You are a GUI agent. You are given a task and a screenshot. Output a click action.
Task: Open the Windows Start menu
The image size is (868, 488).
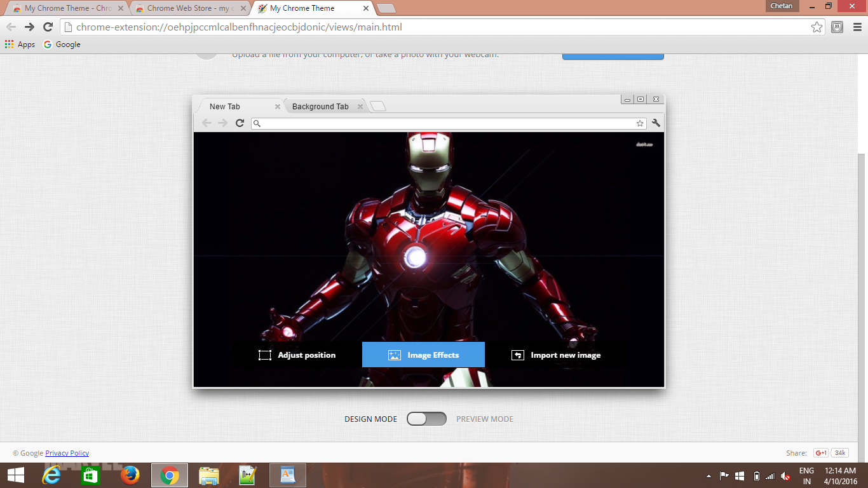click(15, 475)
